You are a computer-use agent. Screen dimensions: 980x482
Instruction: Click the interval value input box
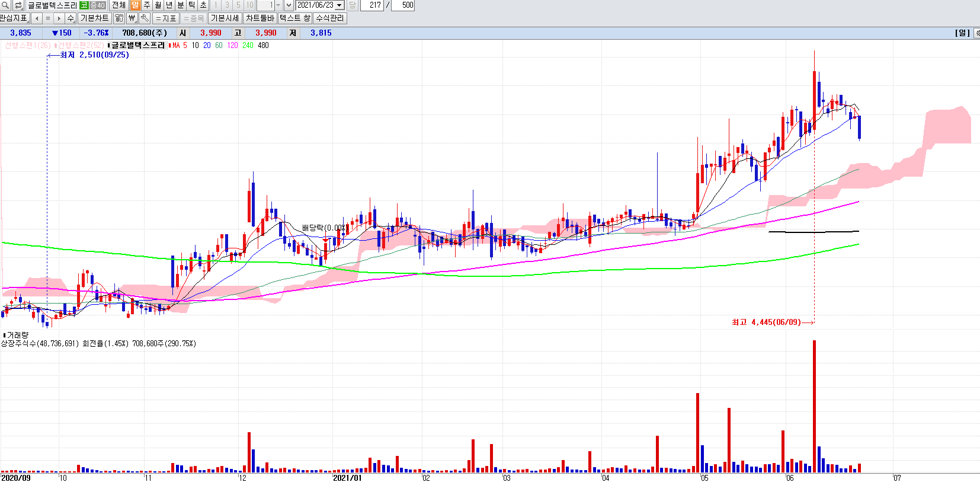tap(265, 5)
